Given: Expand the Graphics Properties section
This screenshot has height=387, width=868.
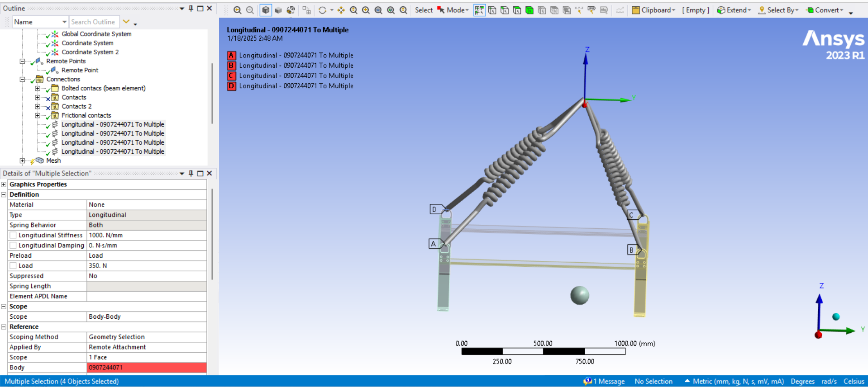Looking at the screenshot, I should click(x=4, y=184).
